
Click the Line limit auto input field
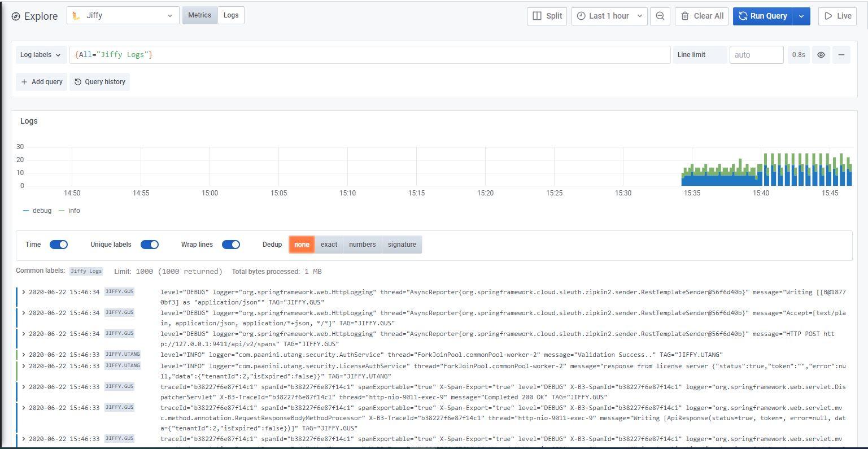[x=756, y=54]
